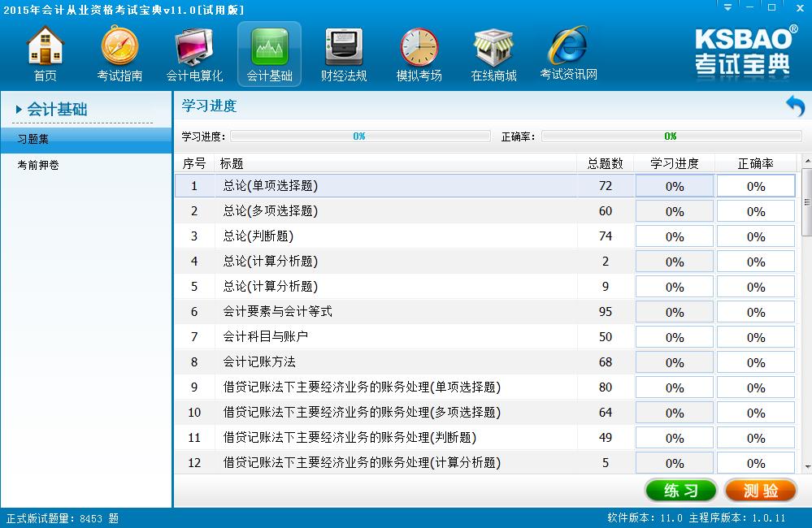Open the 在线商城 store icon
812x528 pixels.
tap(493, 54)
